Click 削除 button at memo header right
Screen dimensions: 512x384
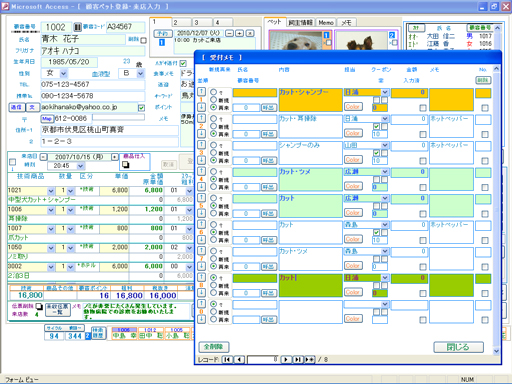point(483,80)
